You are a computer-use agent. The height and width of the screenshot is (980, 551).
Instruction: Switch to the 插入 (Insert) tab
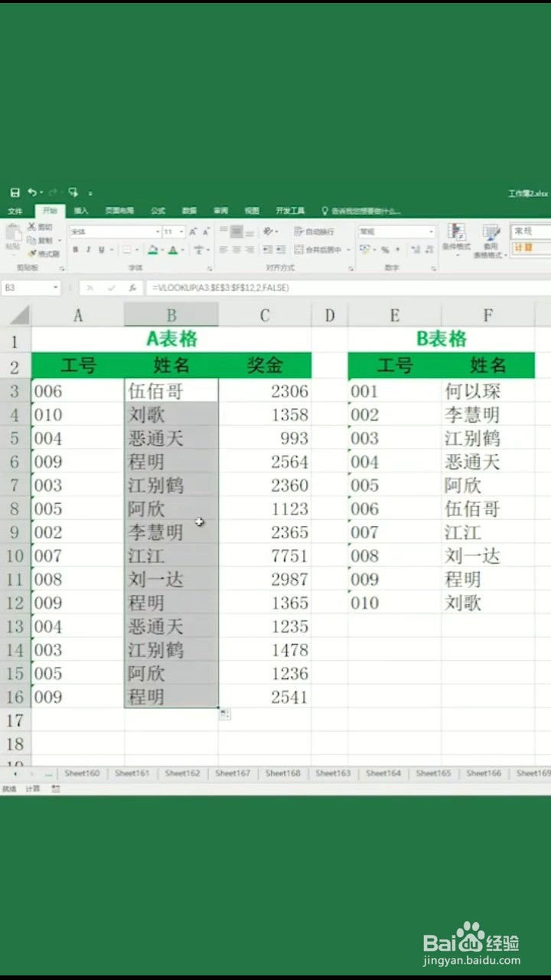[x=81, y=211]
